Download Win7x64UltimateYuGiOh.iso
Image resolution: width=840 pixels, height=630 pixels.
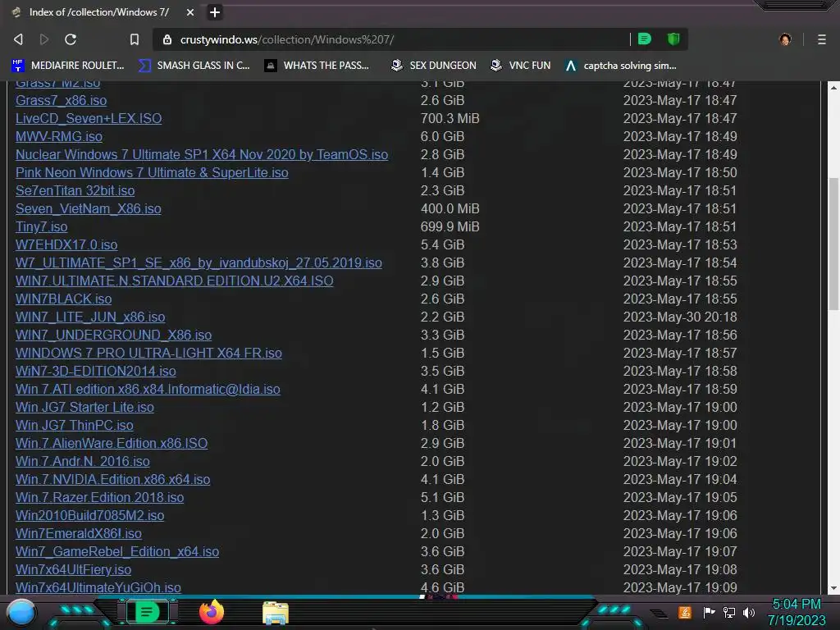98,587
